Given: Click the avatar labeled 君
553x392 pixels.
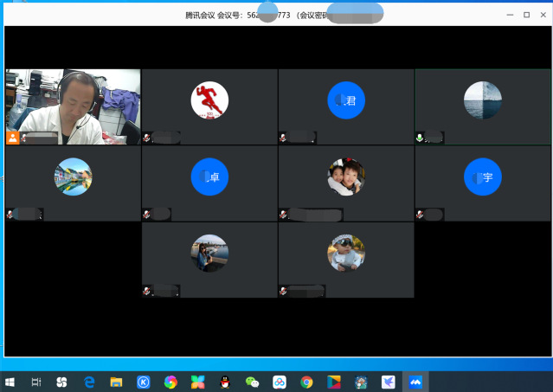Looking at the screenshot, I should coord(346,100).
